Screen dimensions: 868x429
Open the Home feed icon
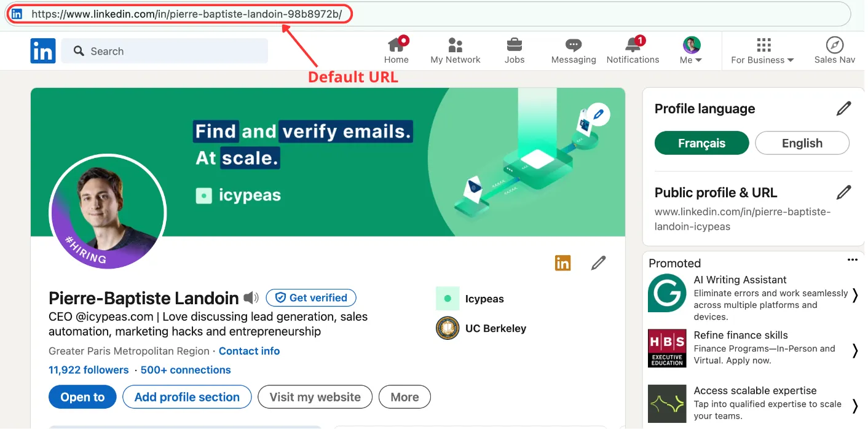click(397, 45)
